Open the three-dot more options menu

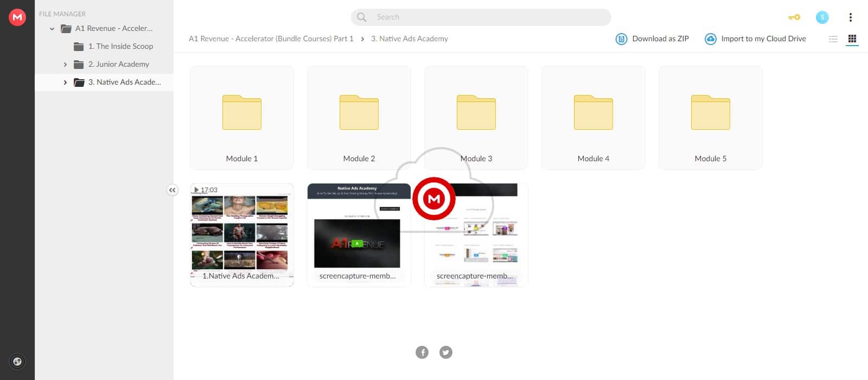coord(850,17)
